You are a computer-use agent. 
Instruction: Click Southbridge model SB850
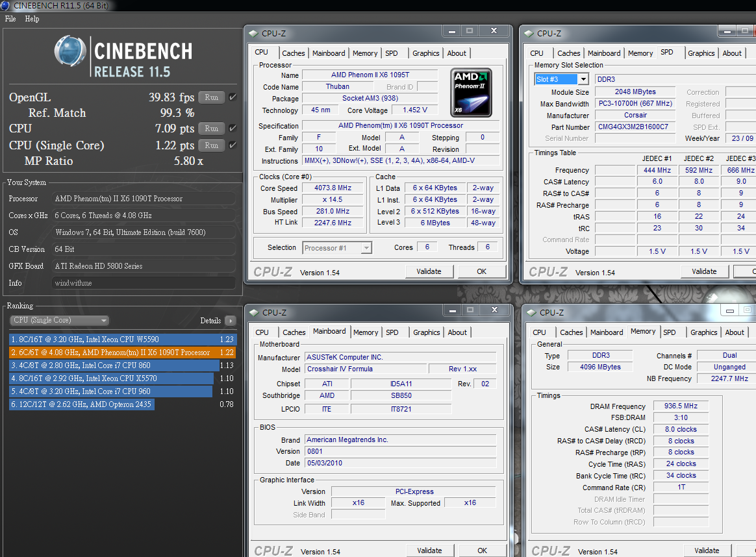pyautogui.click(x=401, y=395)
